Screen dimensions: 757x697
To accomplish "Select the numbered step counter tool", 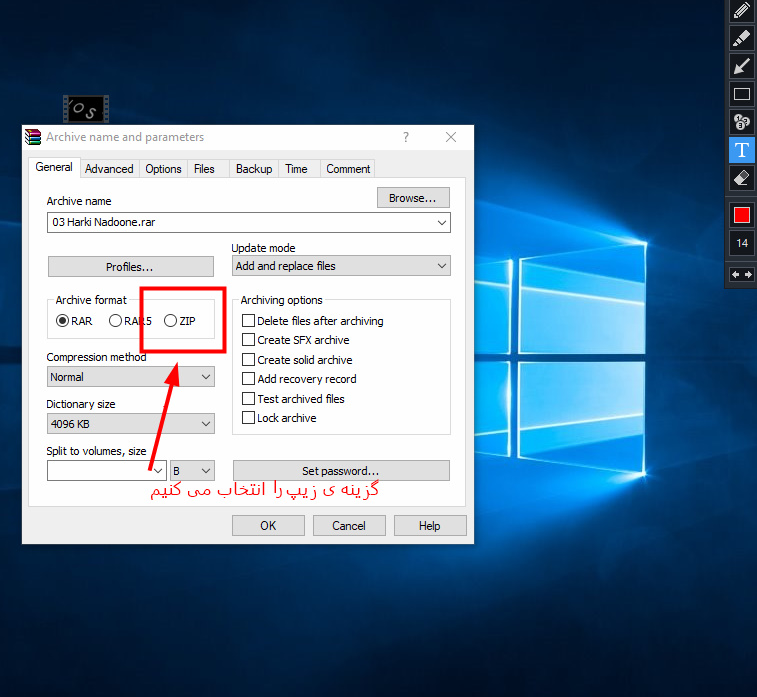I will [742, 122].
